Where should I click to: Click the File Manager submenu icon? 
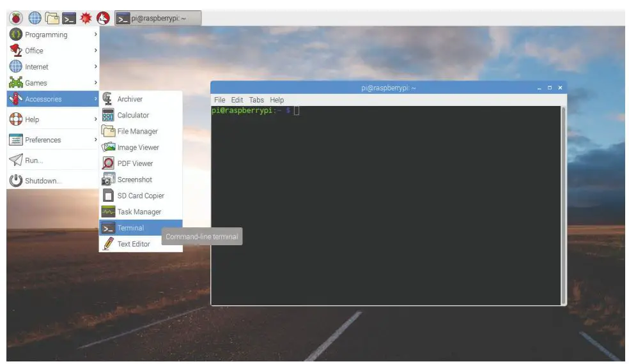(108, 131)
